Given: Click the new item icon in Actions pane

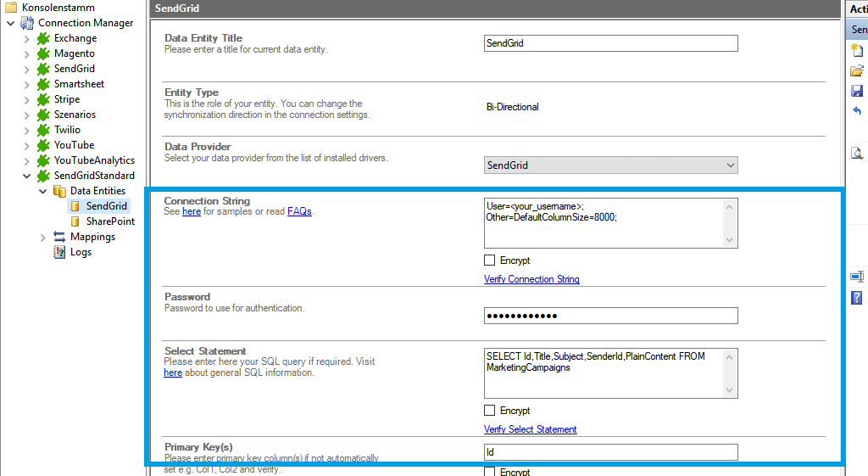Looking at the screenshot, I should (x=857, y=51).
